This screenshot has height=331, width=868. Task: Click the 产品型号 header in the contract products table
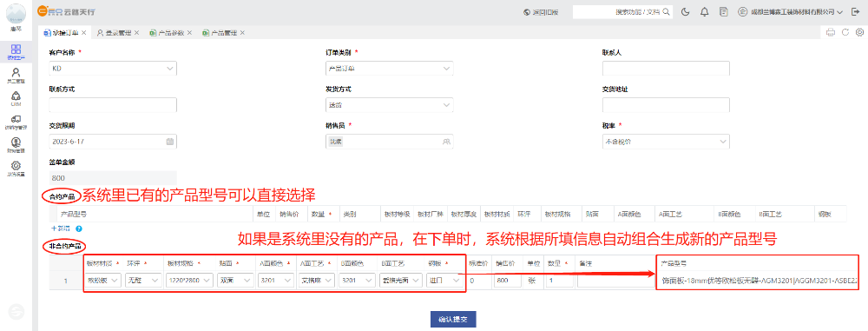(73, 213)
